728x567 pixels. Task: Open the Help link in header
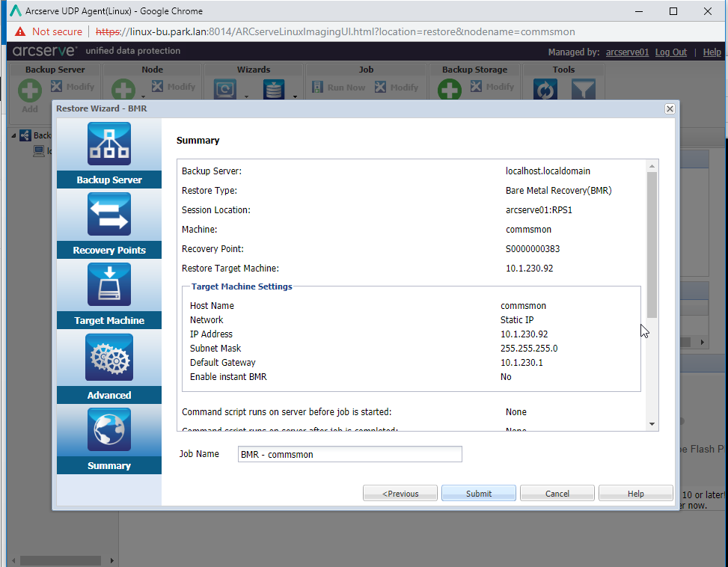712,52
